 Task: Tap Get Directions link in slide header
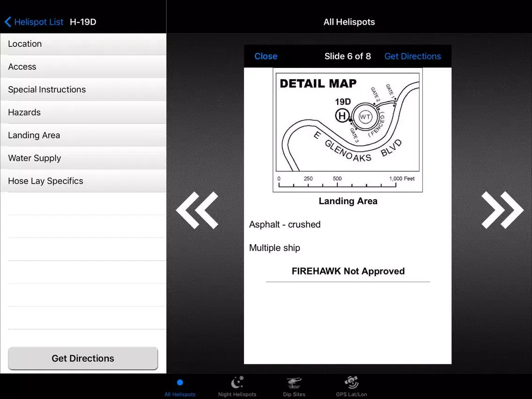point(413,56)
